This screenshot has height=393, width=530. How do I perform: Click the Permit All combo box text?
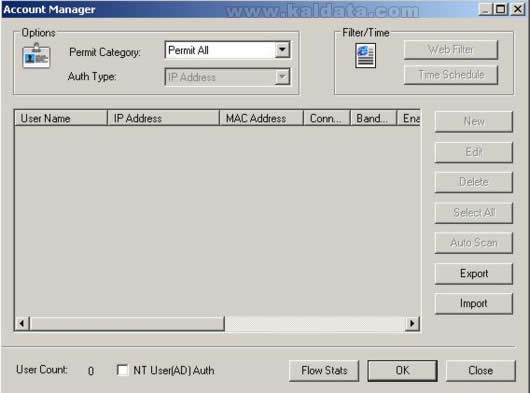(x=188, y=50)
